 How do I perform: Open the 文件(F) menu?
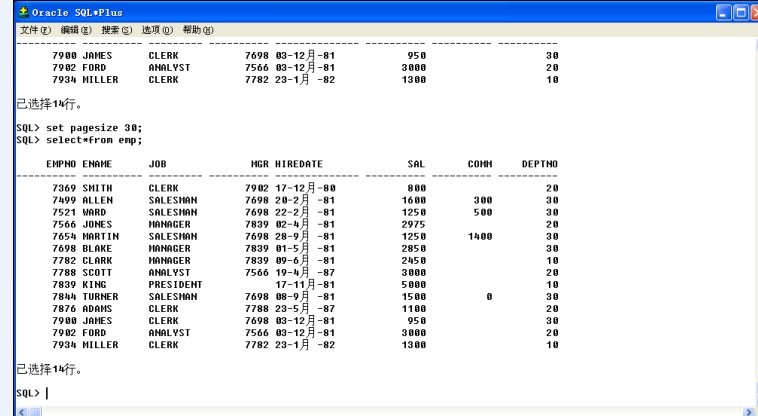(x=35, y=30)
